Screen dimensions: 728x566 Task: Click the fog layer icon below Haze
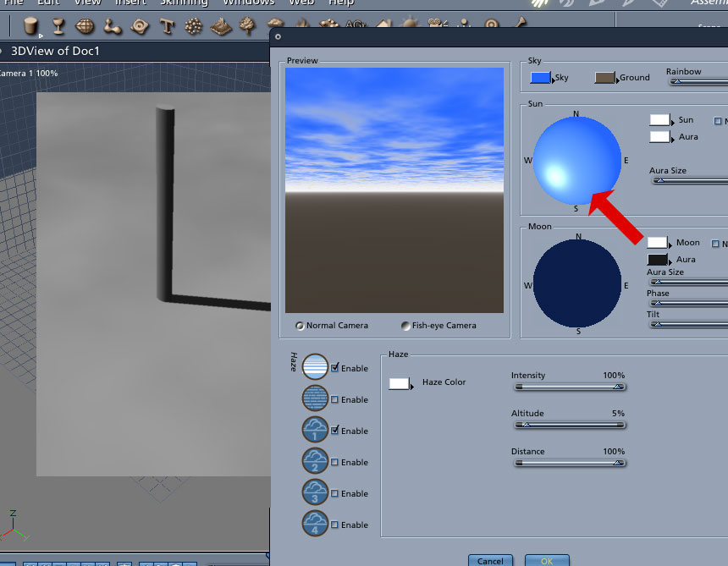tap(315, 398)
